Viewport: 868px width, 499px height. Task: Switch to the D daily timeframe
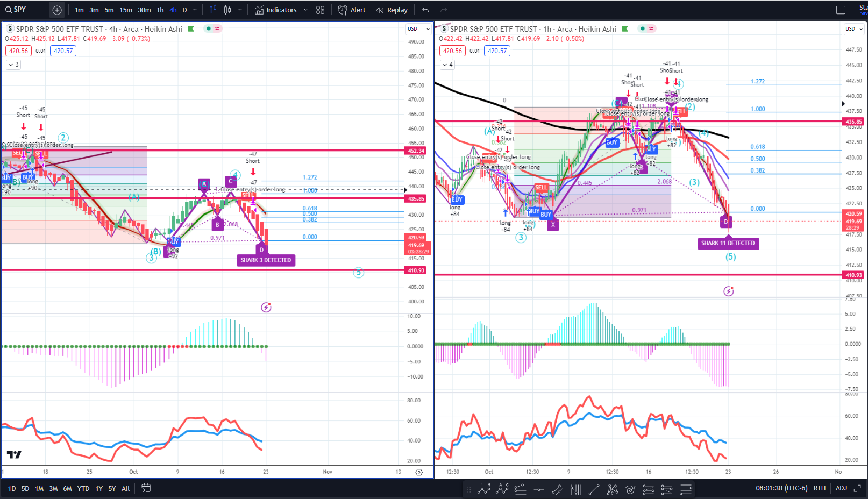click(184, 10)
